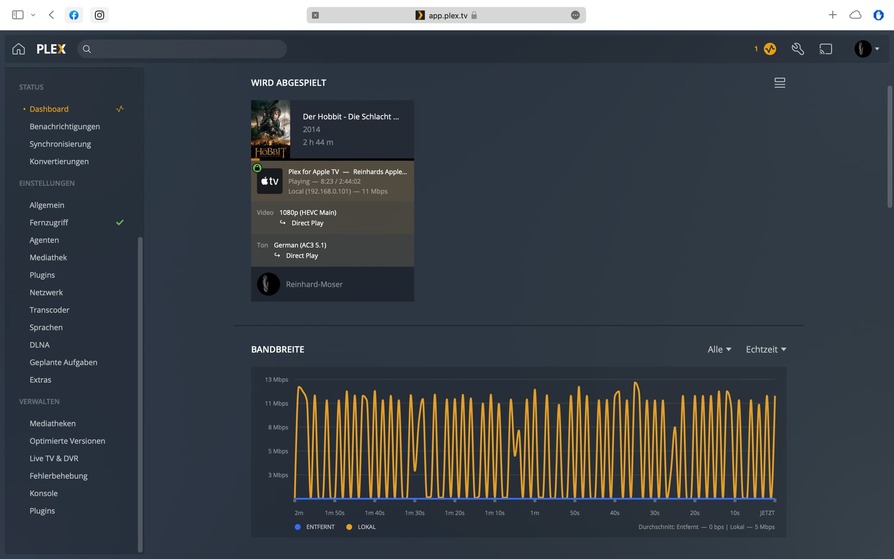Click the Hobbit movie poster thumbnail
This screenshot has height=559, width=894.
point(271,129)
